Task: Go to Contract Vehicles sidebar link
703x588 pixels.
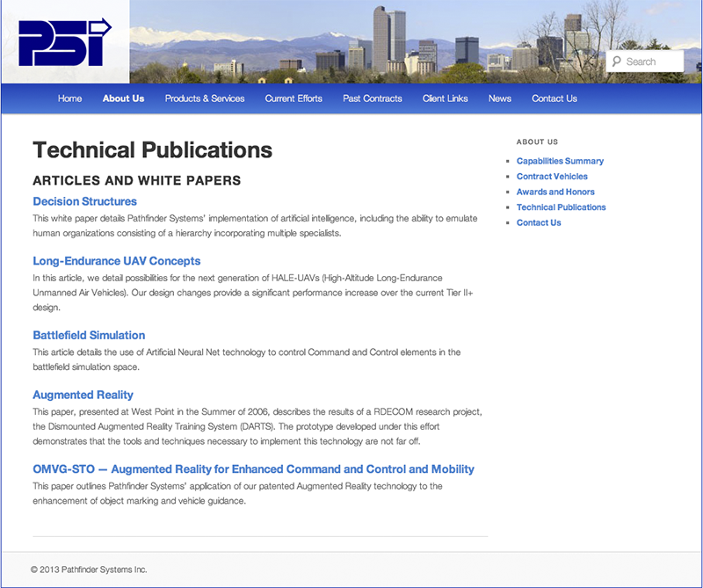Action: click(552, 177)
